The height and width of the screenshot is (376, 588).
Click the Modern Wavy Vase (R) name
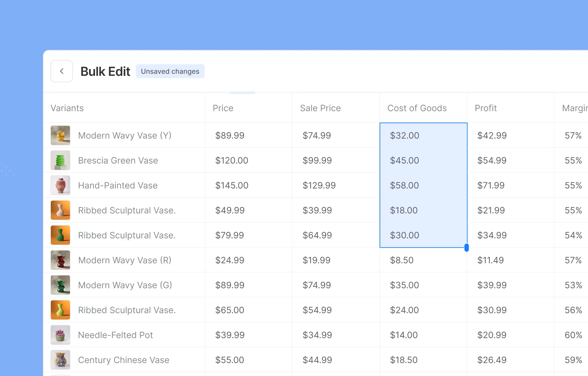[x=125, y=260]
